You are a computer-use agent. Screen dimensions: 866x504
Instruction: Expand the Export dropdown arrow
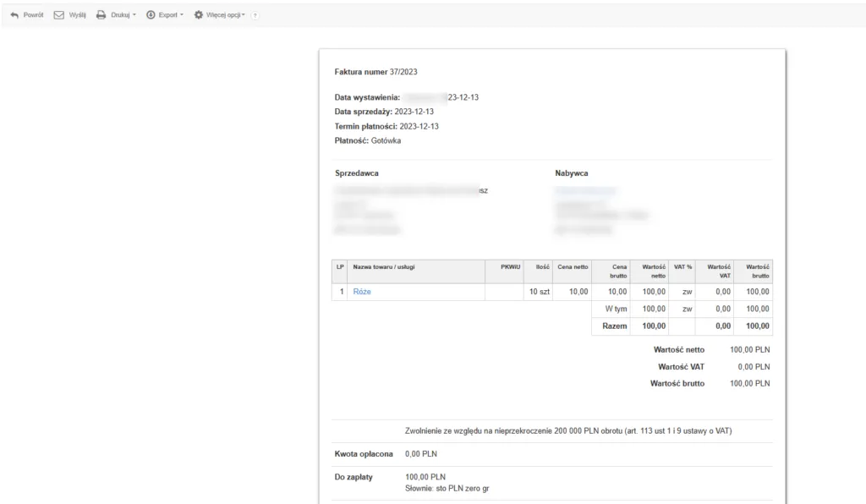click(x=181, y=15)
